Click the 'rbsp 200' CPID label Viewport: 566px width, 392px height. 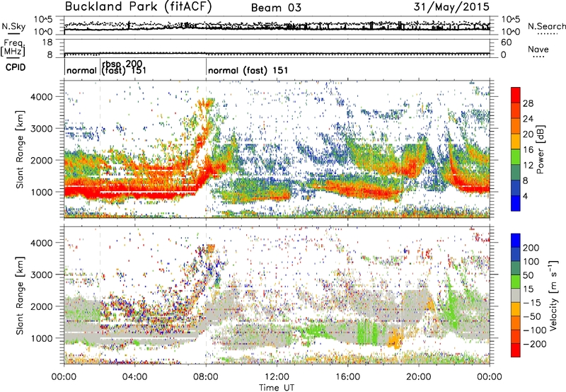coord(122,64)
